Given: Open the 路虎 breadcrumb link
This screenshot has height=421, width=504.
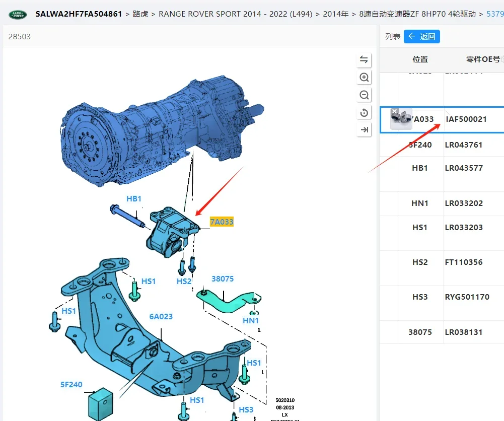Looking at the screenshot, I should click(x=140, y=14).
